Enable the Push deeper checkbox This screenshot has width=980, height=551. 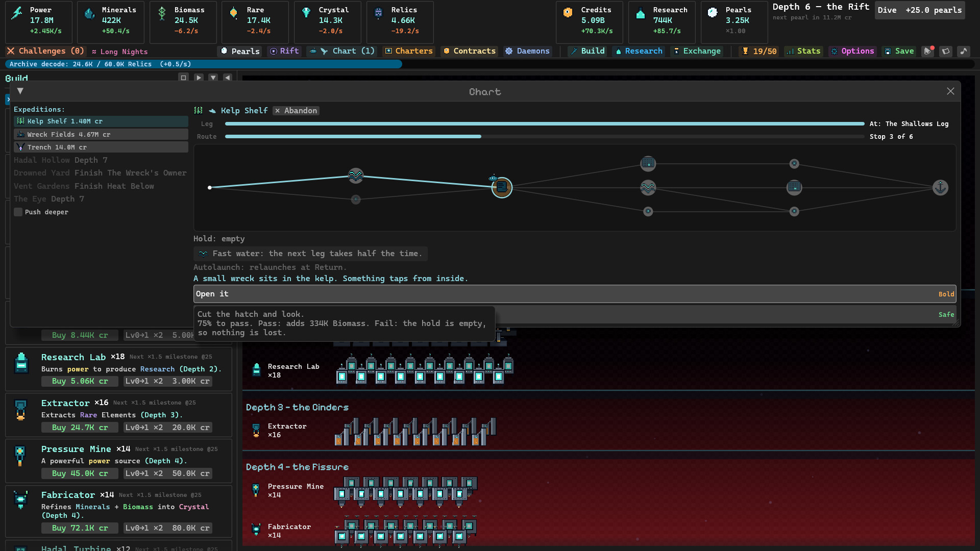coord(18,212)
